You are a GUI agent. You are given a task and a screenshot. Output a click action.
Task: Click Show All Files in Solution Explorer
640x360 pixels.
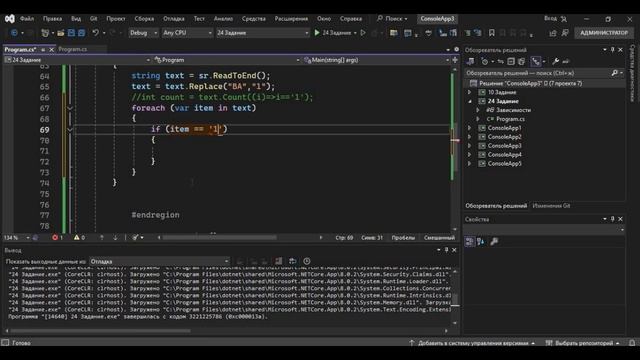tap(522, 62)
